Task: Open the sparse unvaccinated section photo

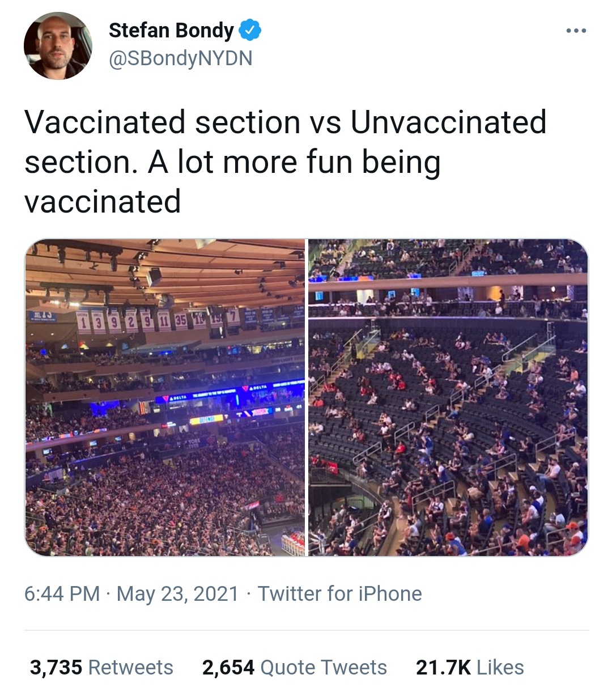Action: [x=448, y=397]
